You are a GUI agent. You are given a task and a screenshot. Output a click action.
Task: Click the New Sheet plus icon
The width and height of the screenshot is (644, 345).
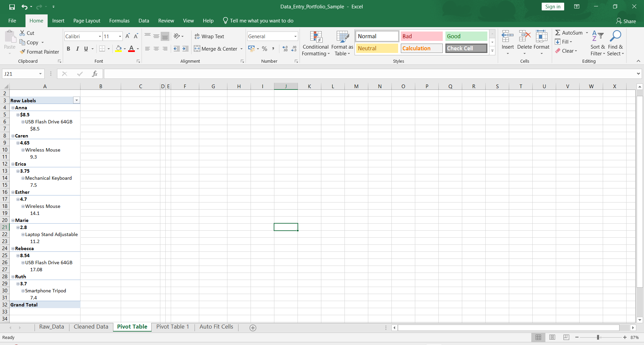(253, 328)
